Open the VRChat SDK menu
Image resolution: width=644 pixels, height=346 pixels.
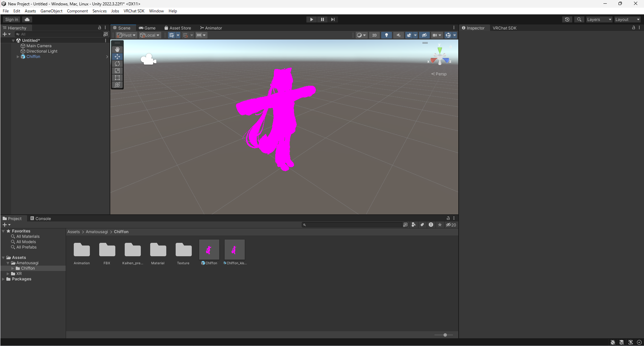coord(134,11)
